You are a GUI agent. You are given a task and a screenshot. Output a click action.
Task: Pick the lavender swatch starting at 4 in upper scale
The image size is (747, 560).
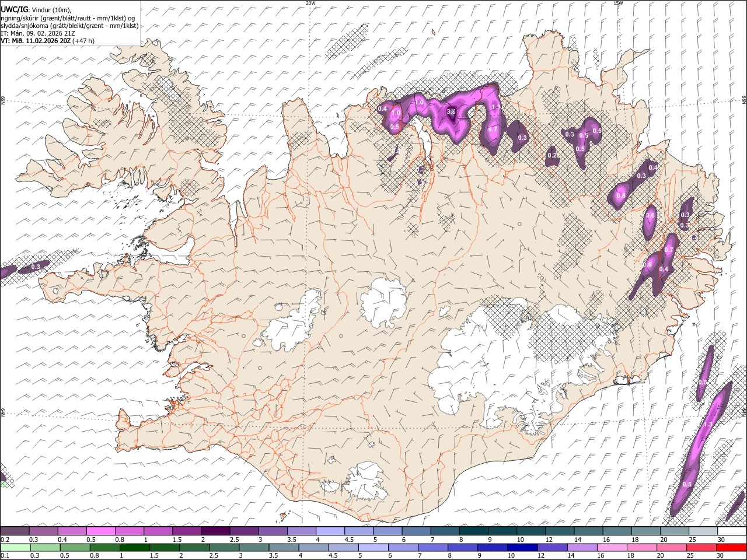click(330, 531)
